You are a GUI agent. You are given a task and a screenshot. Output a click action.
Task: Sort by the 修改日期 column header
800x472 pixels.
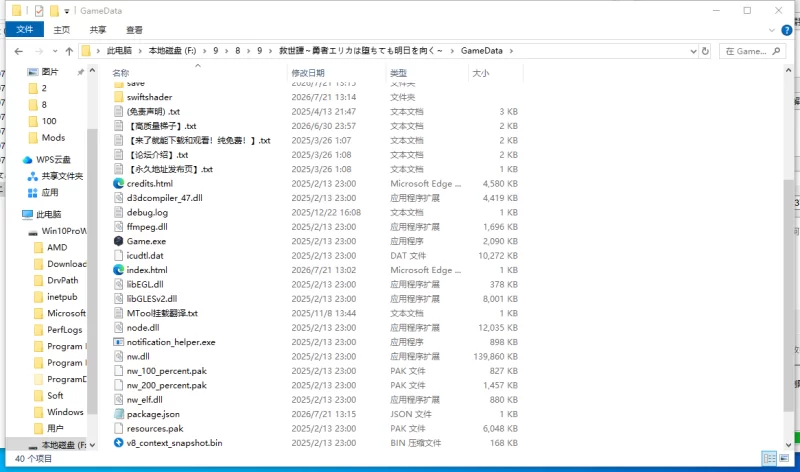pyautogui.click(x=308, y=73)
